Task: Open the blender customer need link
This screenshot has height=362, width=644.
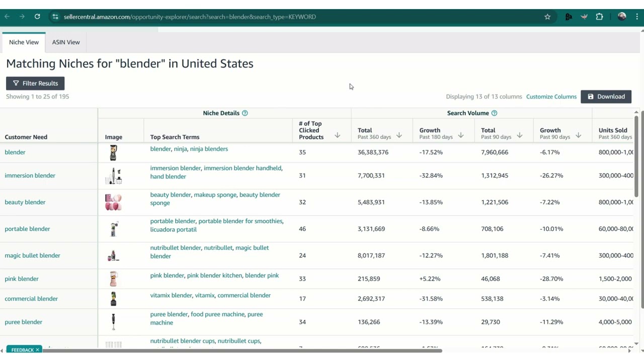Action: pos(15,152)
